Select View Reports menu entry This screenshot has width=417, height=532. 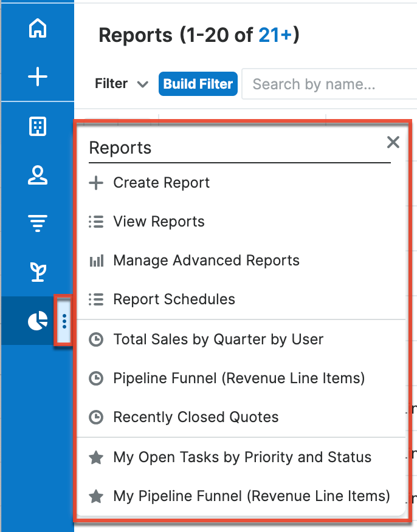[x=159, y=221]
